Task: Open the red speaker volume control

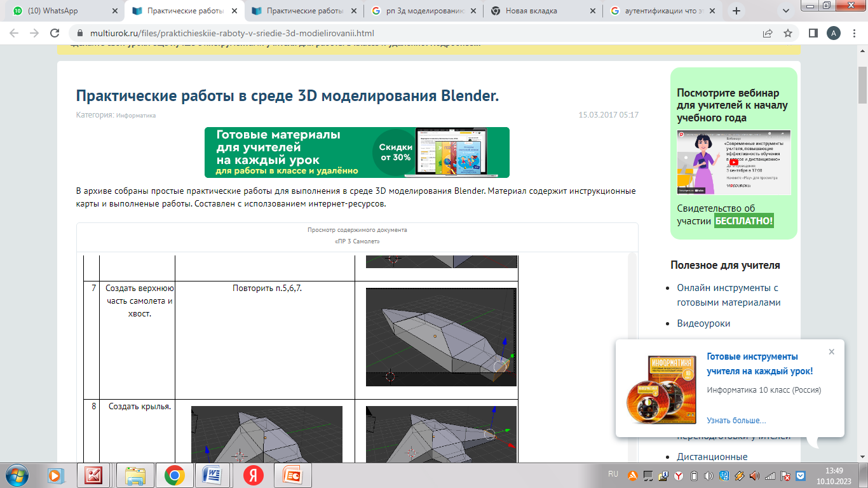Action: tap(755, 475)
